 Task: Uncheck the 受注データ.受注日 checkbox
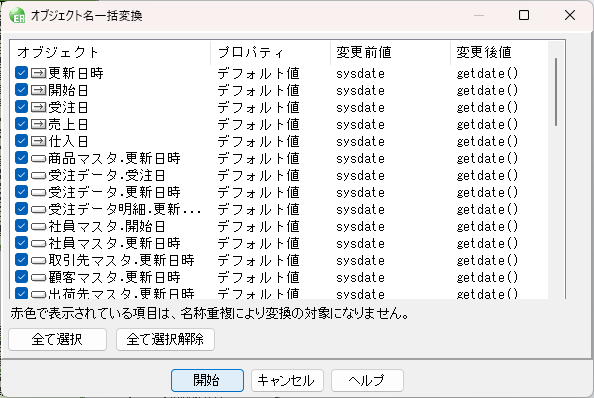[x=22, y=175]
